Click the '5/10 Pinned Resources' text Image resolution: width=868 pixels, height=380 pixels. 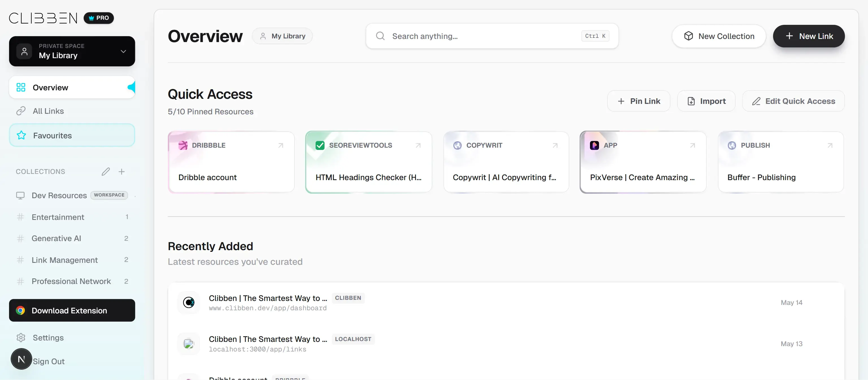211,112
